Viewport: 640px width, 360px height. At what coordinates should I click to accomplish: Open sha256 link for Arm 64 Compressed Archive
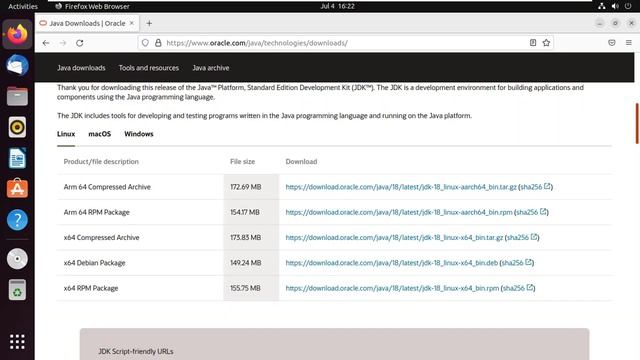point(536,187)
